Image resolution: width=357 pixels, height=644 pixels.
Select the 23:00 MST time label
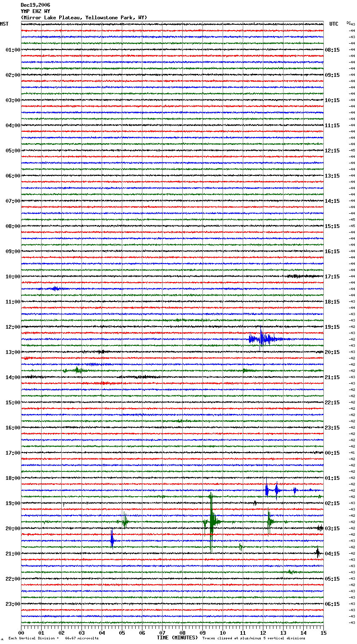click(x=13, y=604)
